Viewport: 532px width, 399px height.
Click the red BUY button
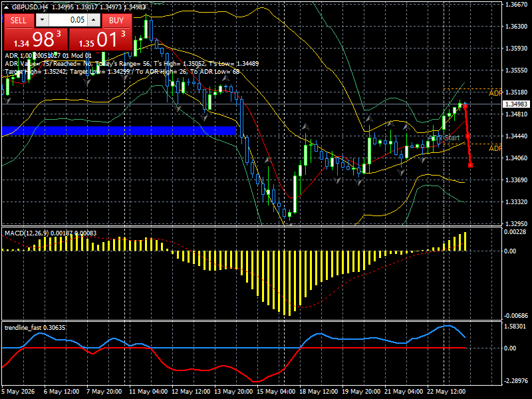point(117,21)
